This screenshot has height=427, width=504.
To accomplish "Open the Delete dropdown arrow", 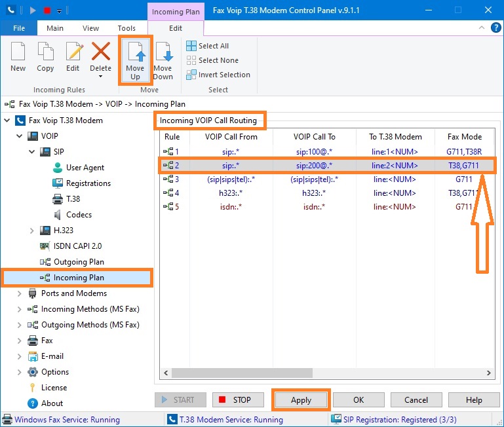I will [x=101, y=77].
